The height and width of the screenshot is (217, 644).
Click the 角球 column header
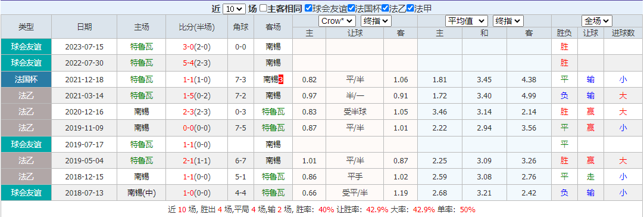pos(240,27)
